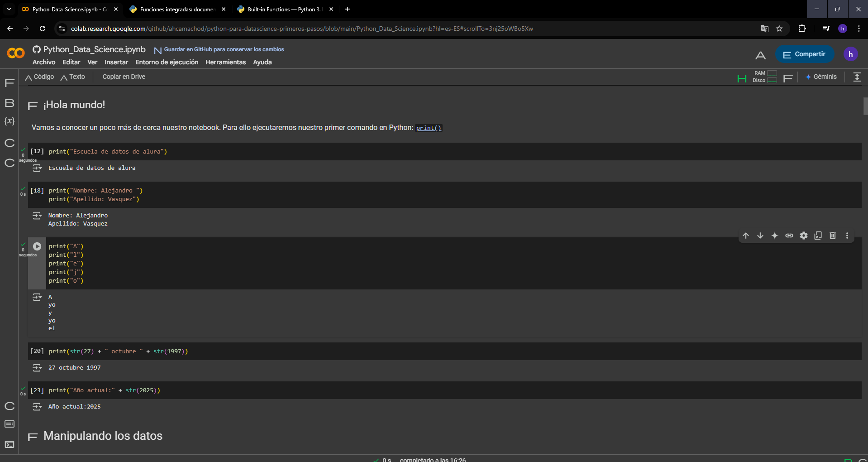868x462 pixels.
Task: Open the browser tab search dropdown
Action: [9, 9]
